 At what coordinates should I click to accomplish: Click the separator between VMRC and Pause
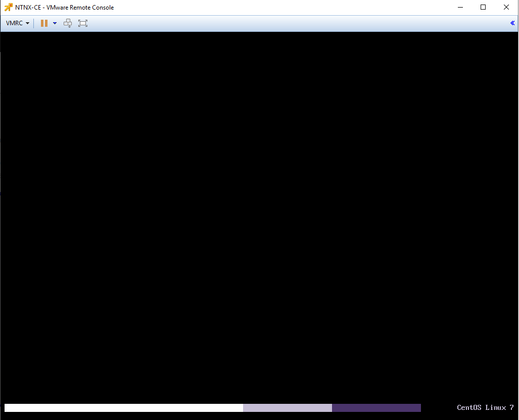point(34,23)
